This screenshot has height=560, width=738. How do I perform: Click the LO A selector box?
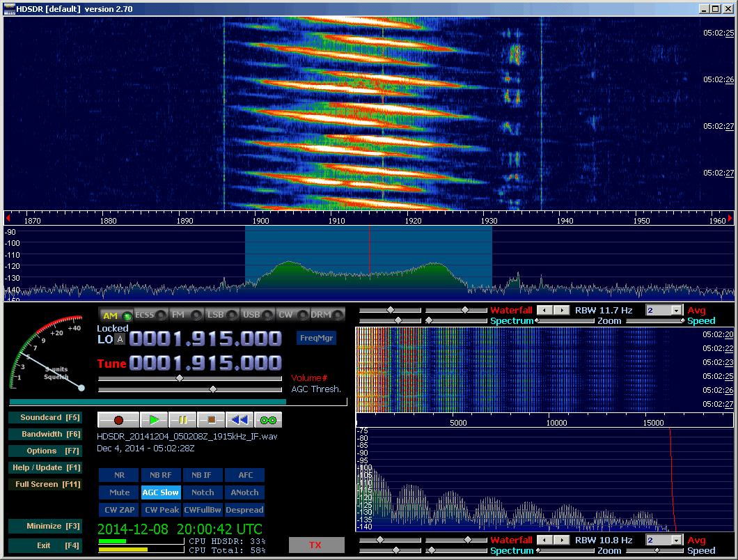[120, 339]
